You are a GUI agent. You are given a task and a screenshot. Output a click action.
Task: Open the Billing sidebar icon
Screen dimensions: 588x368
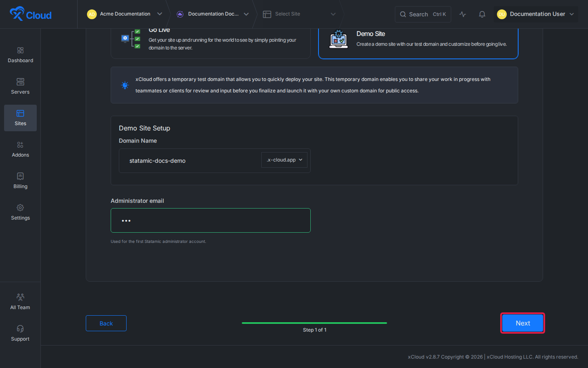[x=20, y=176]
